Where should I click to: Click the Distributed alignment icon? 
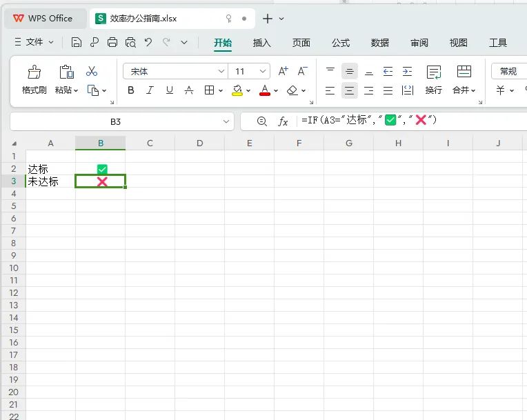pos(408,90)
